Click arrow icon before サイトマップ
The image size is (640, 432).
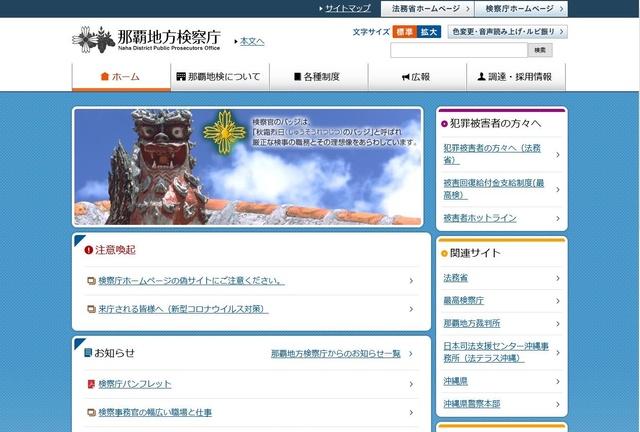click(x=321, y=9)
